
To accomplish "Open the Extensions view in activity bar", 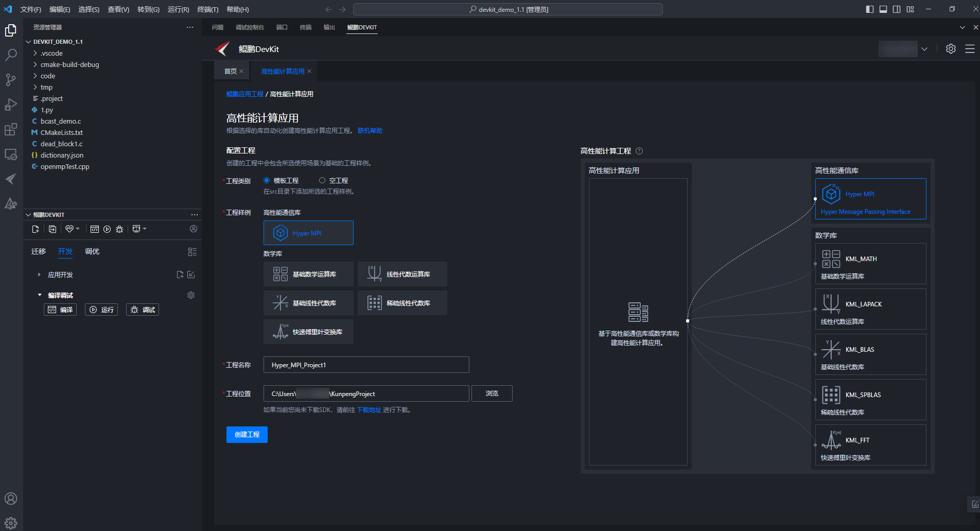I will [11, 129].
